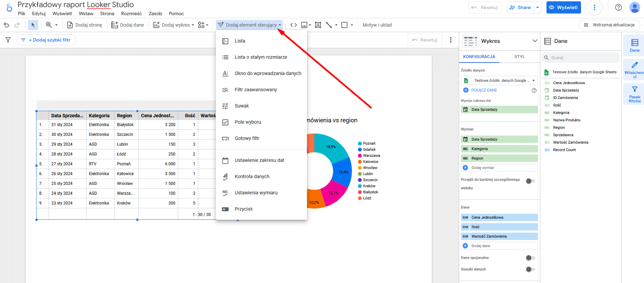The image size is (644, 283).
Task: Open the Plik menu
Action: click(22, 14)
